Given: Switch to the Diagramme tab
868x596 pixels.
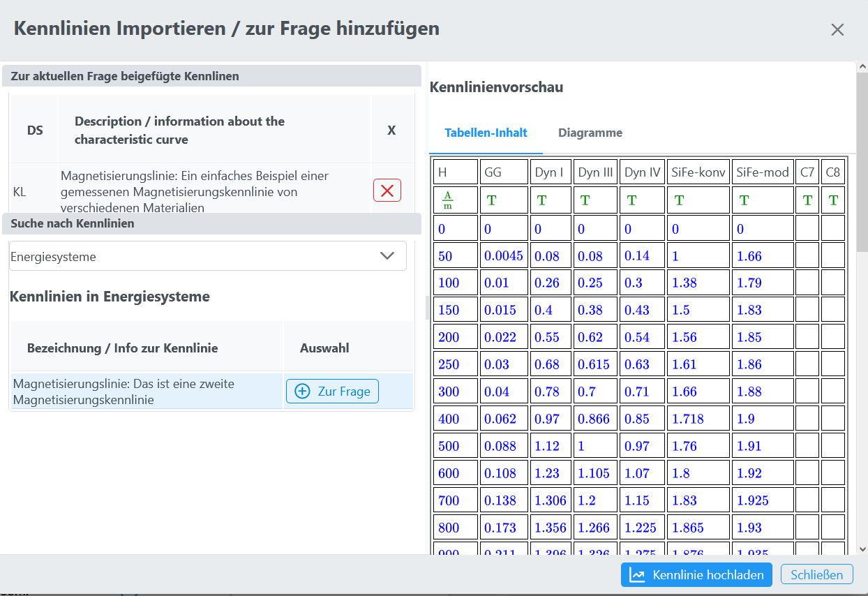Looking at the screenshot, I should pos(590,133).
